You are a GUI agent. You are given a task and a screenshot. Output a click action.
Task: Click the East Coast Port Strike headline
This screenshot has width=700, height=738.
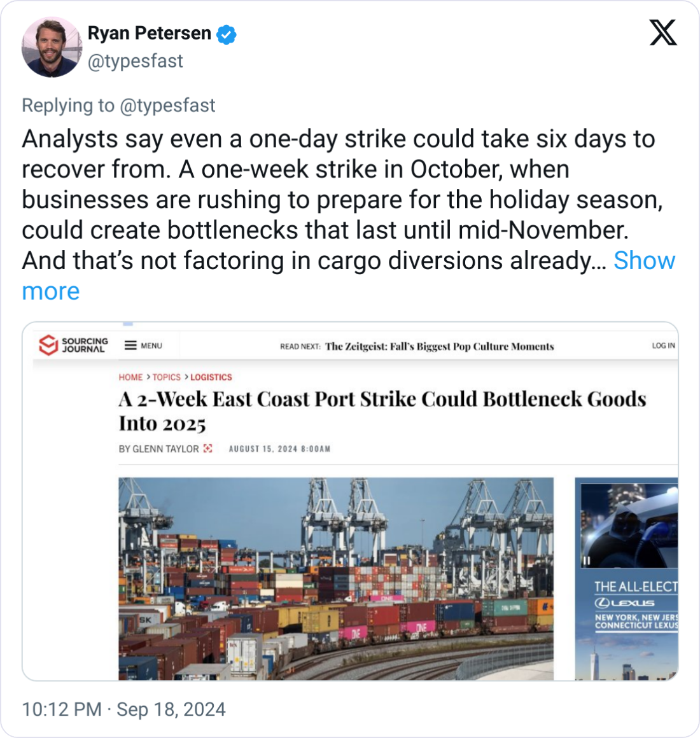point(382,411)
